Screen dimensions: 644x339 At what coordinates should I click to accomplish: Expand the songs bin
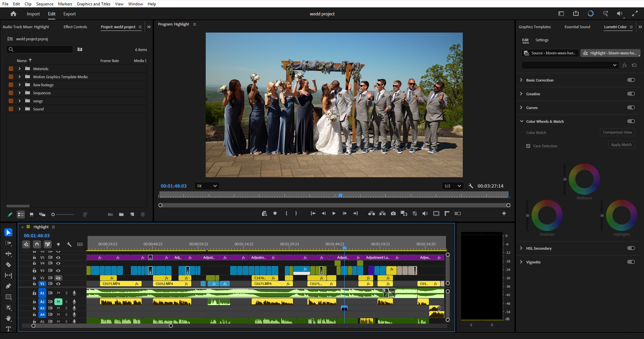click(20, 101)
